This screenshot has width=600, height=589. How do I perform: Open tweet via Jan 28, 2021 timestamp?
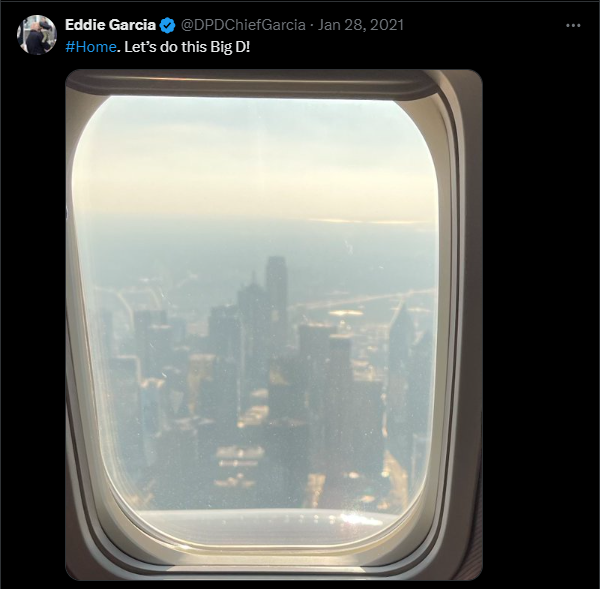361,25
